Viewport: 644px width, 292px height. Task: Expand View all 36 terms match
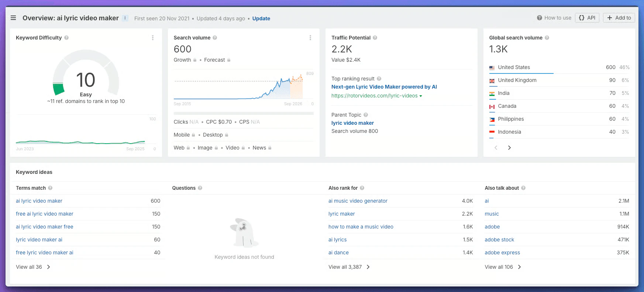[x=32, y=267]
